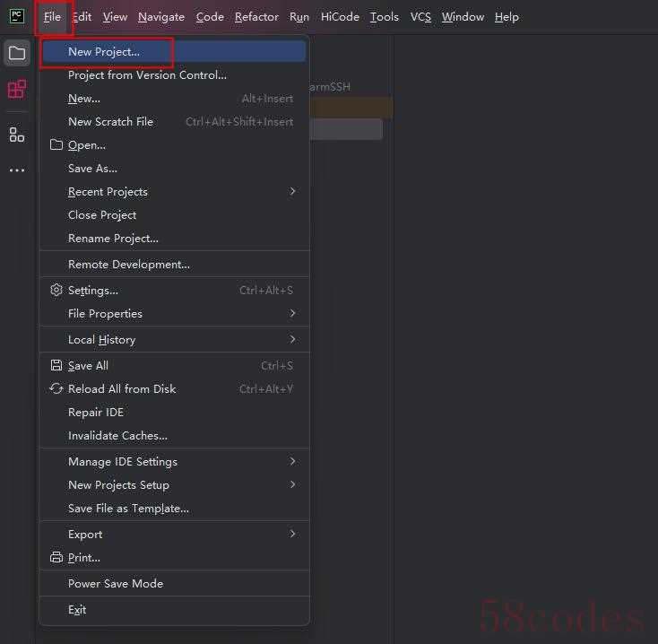Click the Ctrl+Alt+S shortcut text
Screen dimensions: 658x644
click(x=266, y=290)
